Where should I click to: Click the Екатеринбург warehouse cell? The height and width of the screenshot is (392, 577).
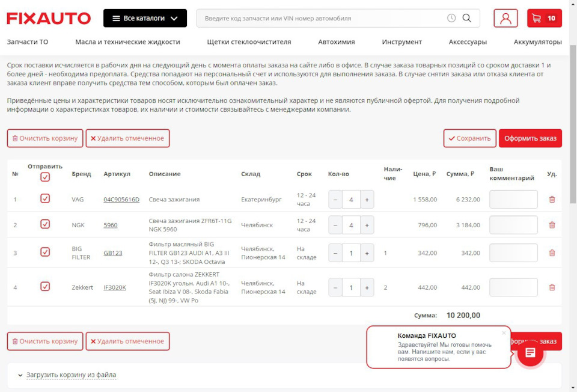[261, 200]
